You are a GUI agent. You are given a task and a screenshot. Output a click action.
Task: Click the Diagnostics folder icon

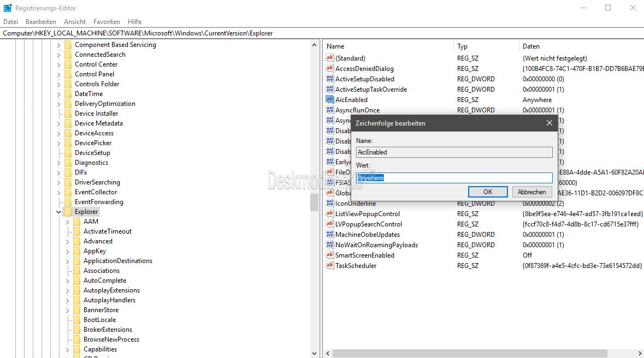(68, 163)
